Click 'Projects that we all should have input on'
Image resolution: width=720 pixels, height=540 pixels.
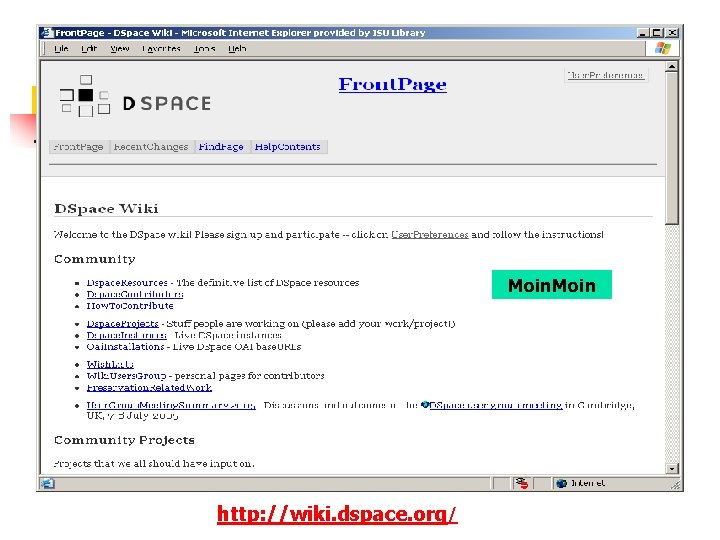[154, 464]
